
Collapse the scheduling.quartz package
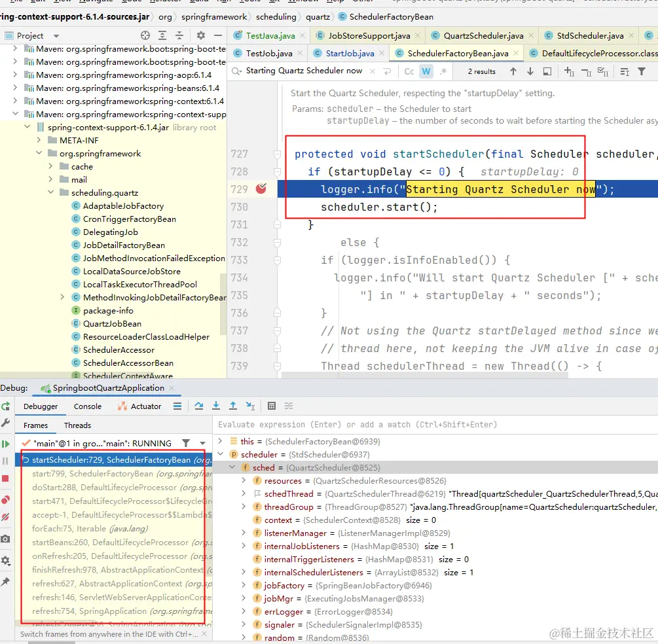coord(51,192)
